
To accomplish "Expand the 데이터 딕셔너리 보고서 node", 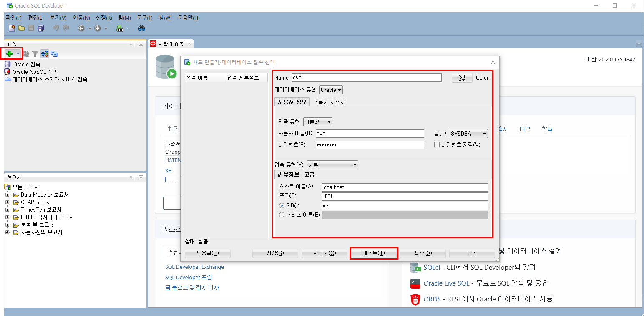I will point(7,217).
